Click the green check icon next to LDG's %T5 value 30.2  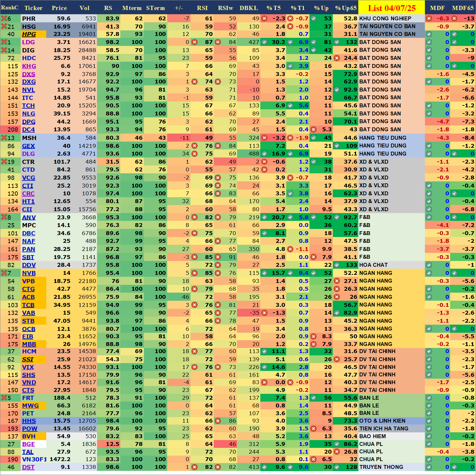pos(264,42)
